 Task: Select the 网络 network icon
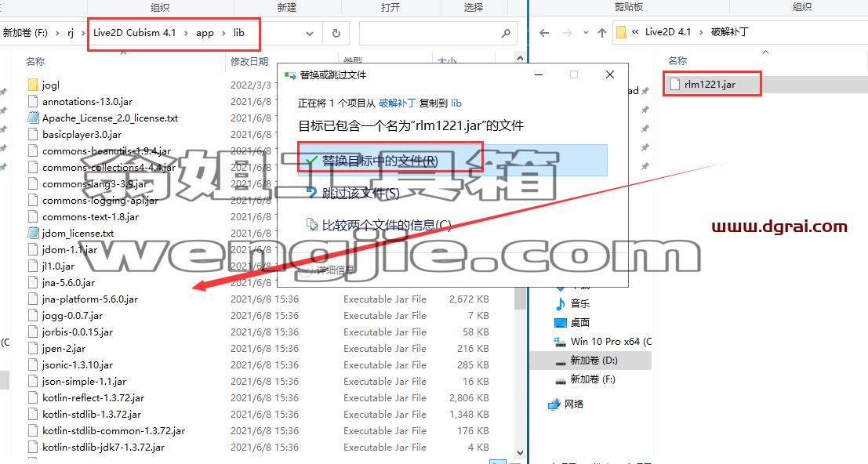point(554,404)
